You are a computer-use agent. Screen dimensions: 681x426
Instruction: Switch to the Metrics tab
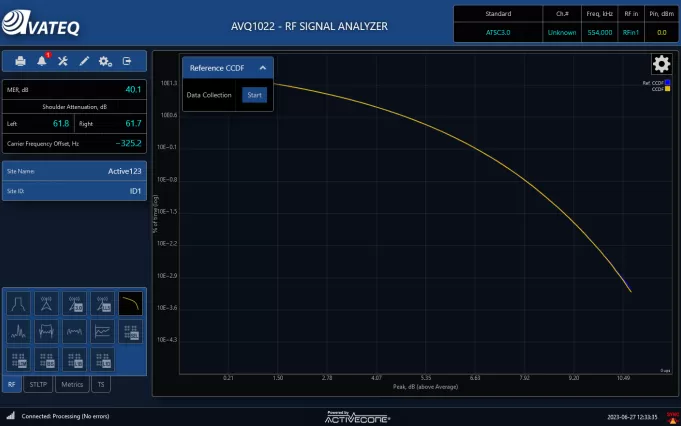pyautogui.click(x=72, y=384)
